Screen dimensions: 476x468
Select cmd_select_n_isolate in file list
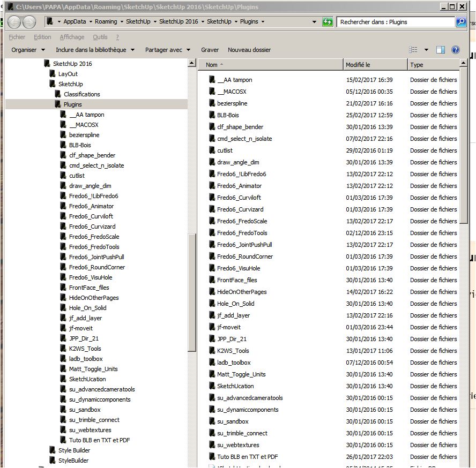[x=244, y=139]
